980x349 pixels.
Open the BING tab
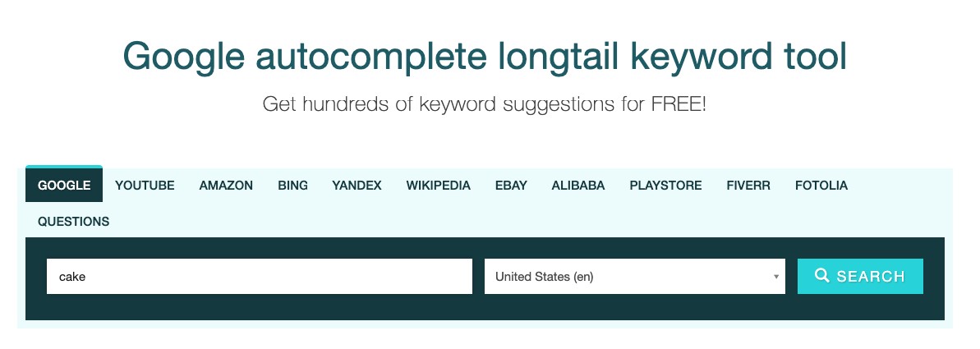[292, 186]
